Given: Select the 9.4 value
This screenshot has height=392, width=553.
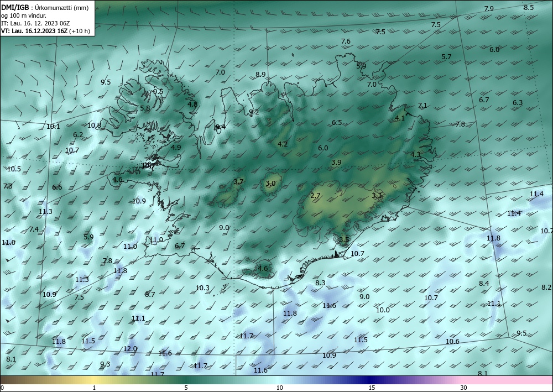Looking at the screenshot, I should [x=221, y=127].
